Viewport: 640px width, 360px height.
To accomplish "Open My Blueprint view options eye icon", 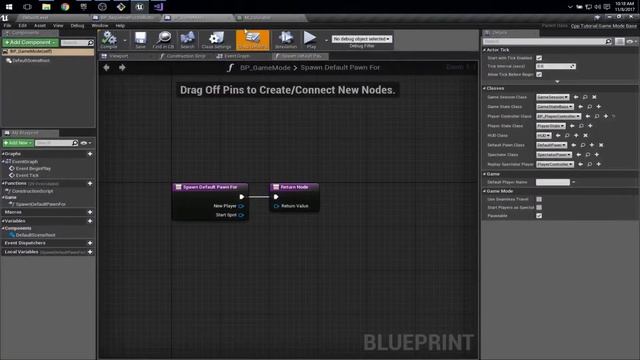I will (x=86, y=143).
